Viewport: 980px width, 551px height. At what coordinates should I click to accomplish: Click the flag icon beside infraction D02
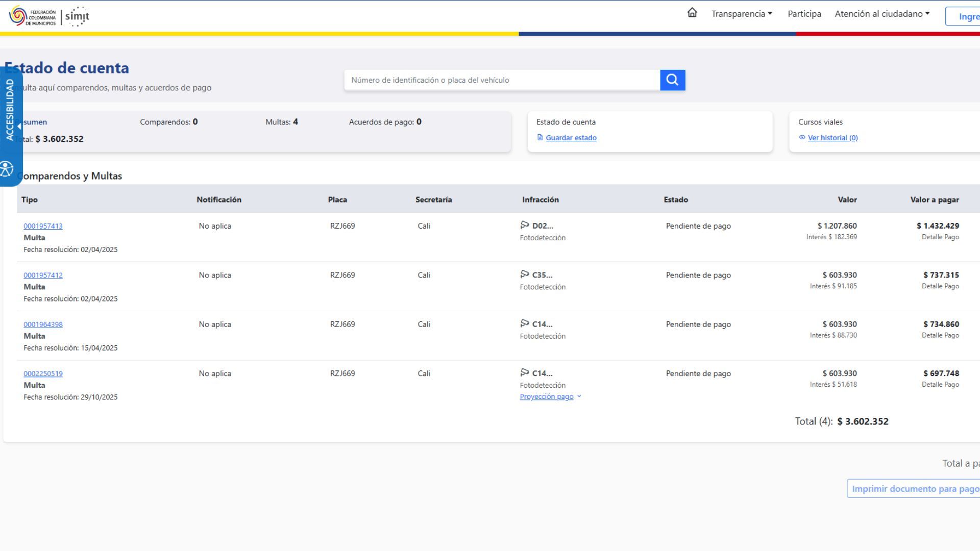click(525, 225)
